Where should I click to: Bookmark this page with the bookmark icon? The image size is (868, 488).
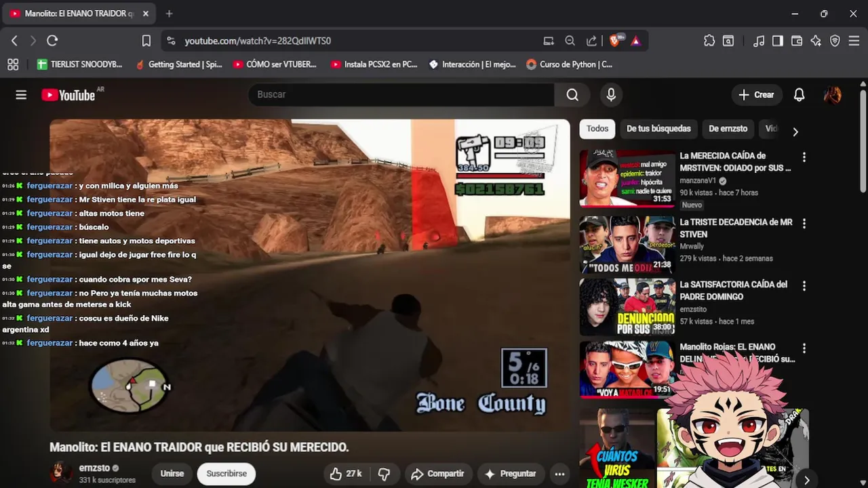tap(146, 41)
